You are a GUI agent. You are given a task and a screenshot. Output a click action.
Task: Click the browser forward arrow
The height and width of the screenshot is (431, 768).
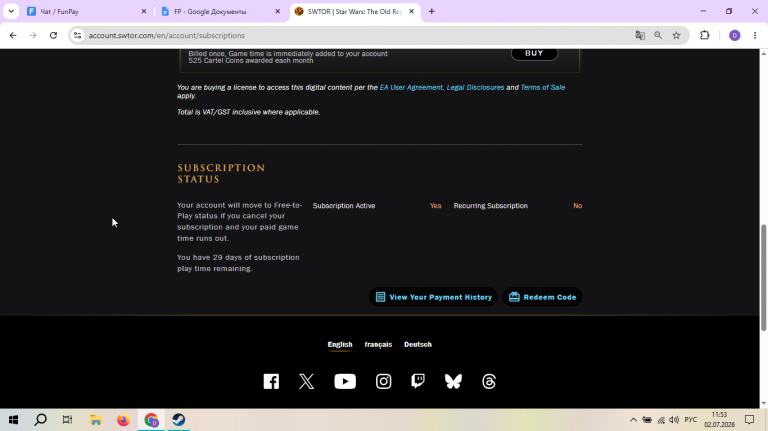click(33, 35)
